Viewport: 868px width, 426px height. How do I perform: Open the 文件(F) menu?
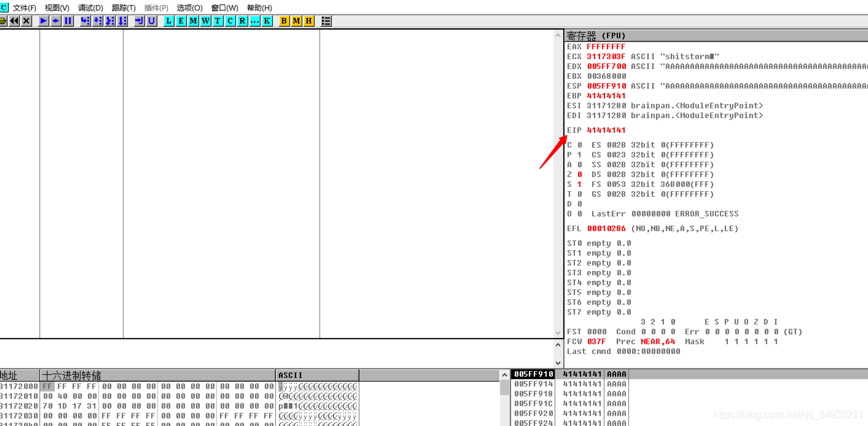25,7
